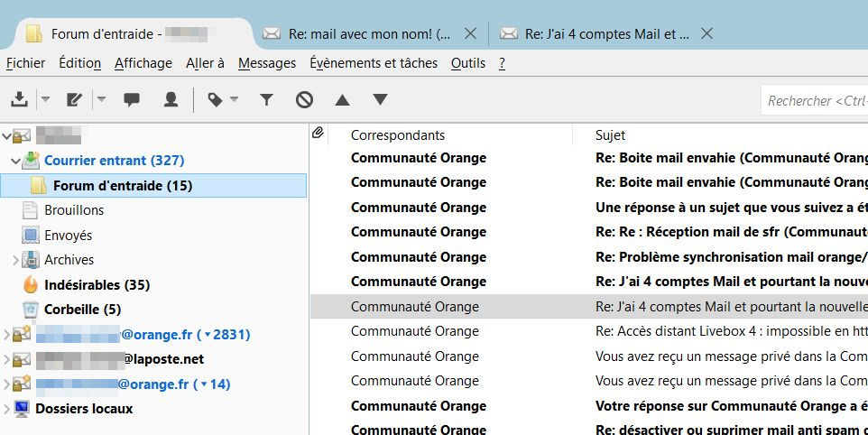Go to previous message with up arrow
Screen dimensions: 868x435
342,100
